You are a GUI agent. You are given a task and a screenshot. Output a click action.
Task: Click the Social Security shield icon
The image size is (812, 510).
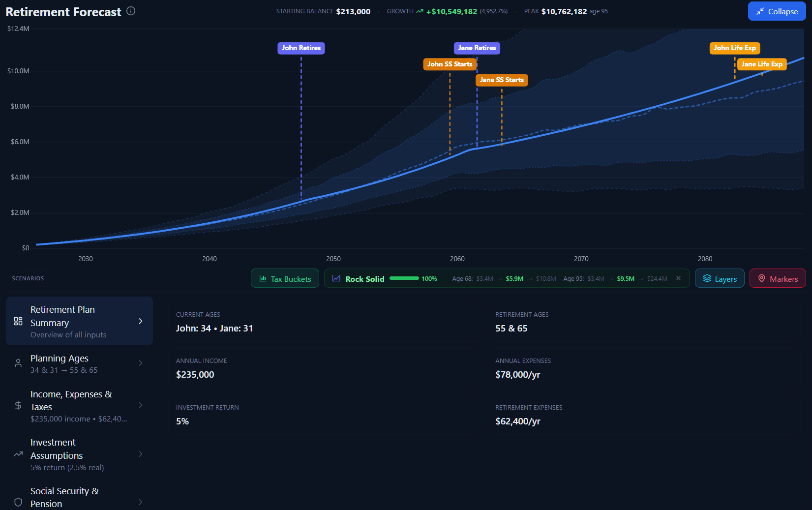pyautogui.click(x=18, y=502)
